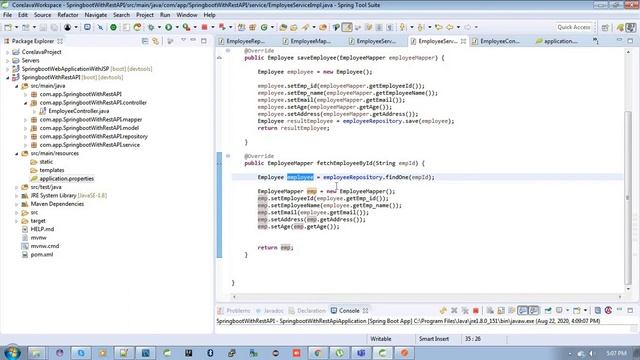Click Remove Launch X icon in Console
The height and width of the screenshot is (360, 640).
coord(454,311)
